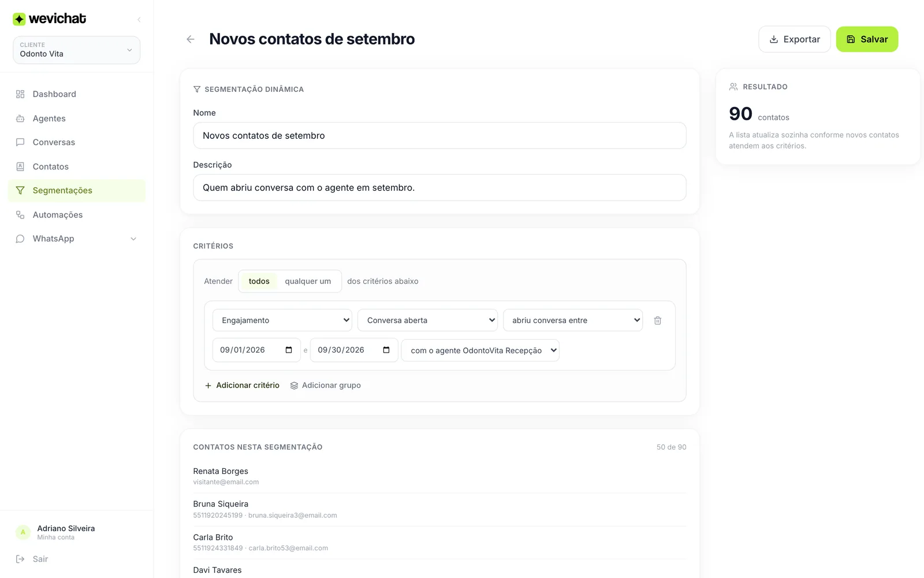Delete the criterion with the trash icon
The width and height of the screenshot is (924, 578).
(657, 320)
